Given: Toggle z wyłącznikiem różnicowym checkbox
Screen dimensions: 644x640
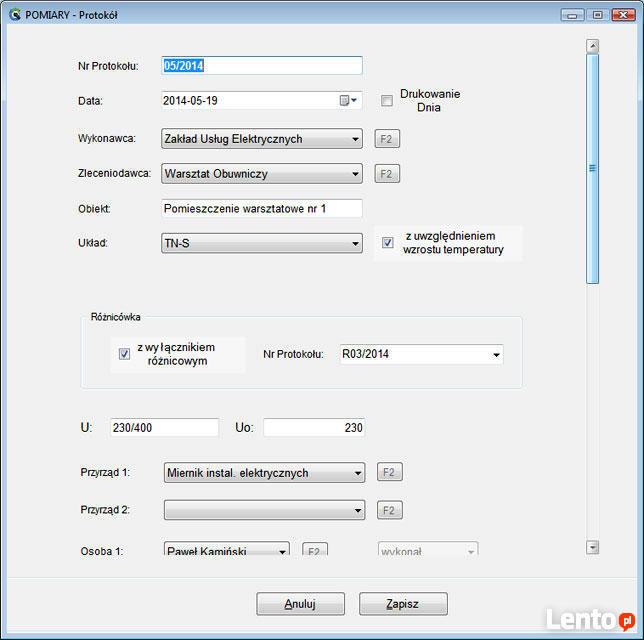Looking at the screenshot, I should [x=124, y=354].
